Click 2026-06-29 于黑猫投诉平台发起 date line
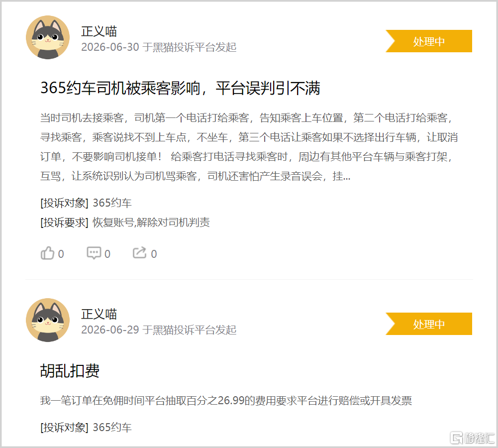The image size is (498, 448). (159, 330)
